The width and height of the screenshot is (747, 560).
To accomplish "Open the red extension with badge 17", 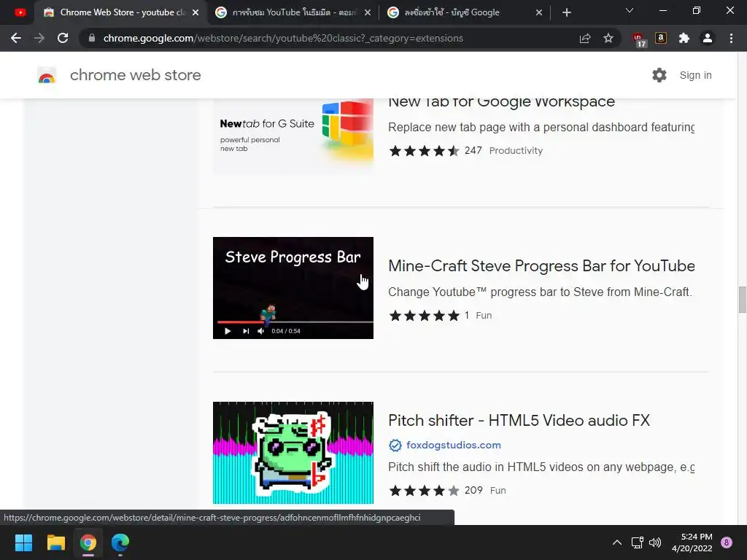I will 638,39.
